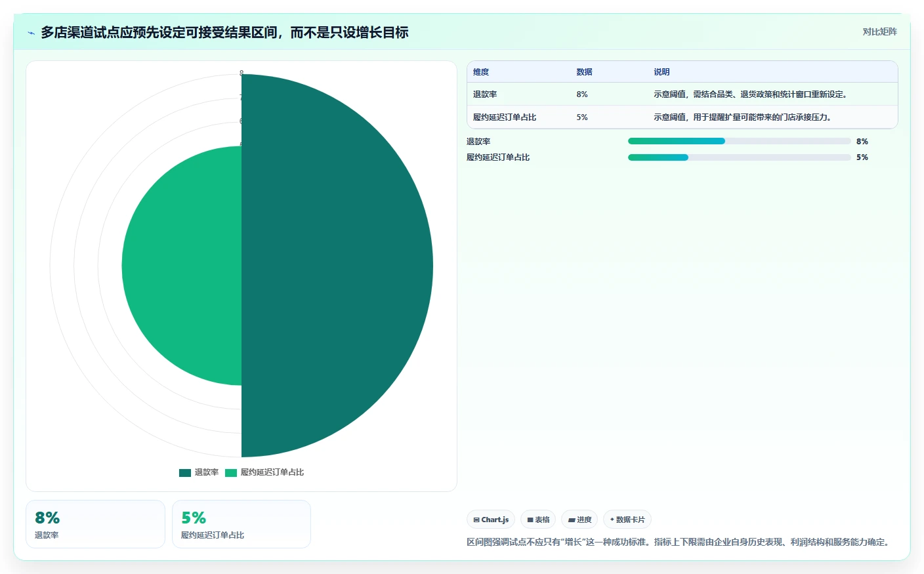Click the lightning icon beside the title
Screen dimensions: 924x574
pos(31,33)
